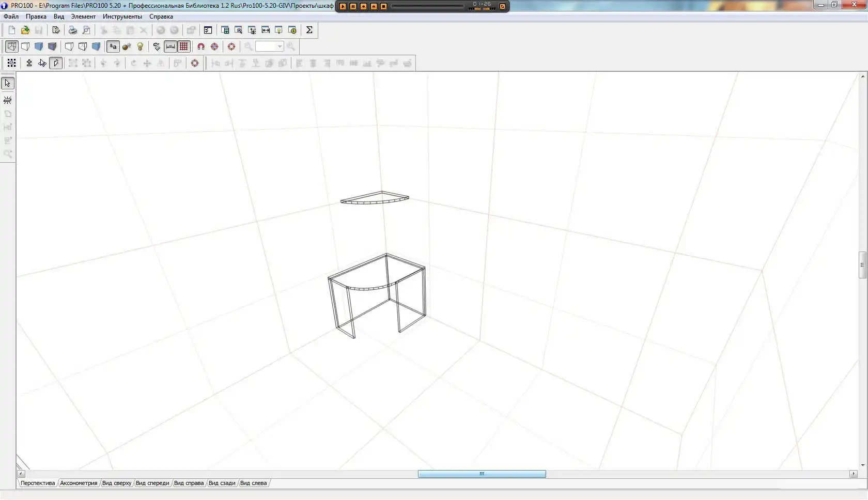
Task: Toggle the wireframe view mode button
Action: [x=11, y=46]
